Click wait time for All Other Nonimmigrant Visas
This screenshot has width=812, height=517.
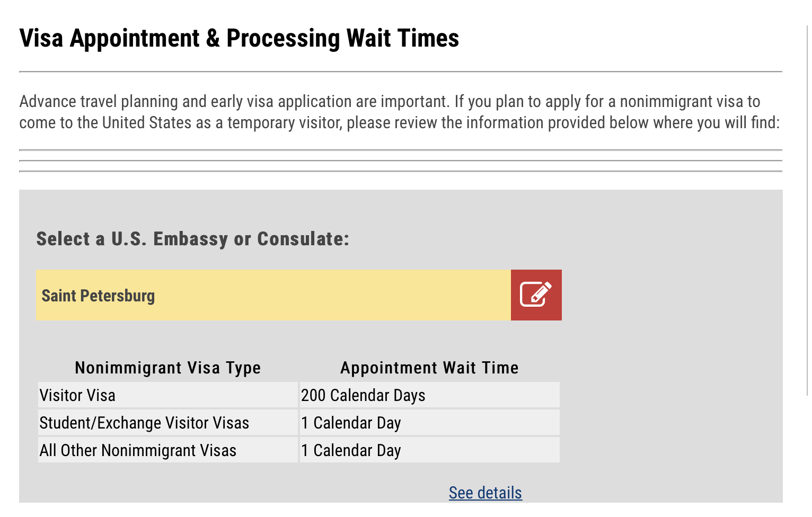click(429, 450)
